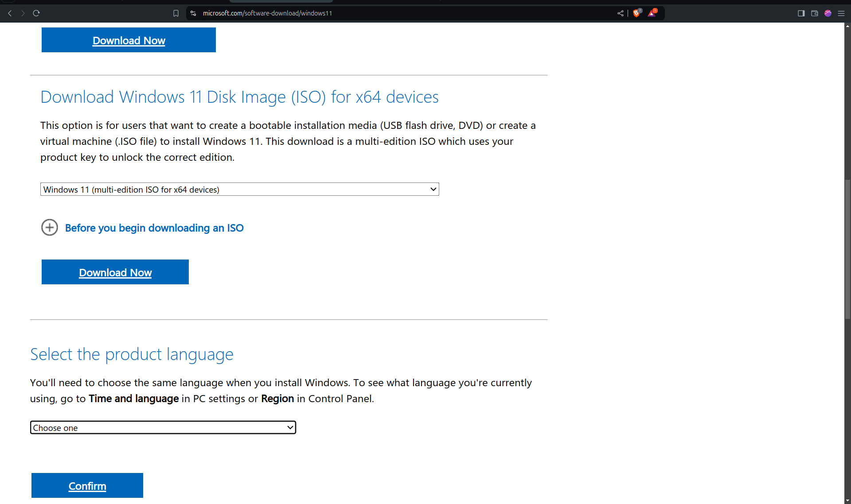View site settings icon in address bar
Screen dimensions: 851x504
pos(193,13)
